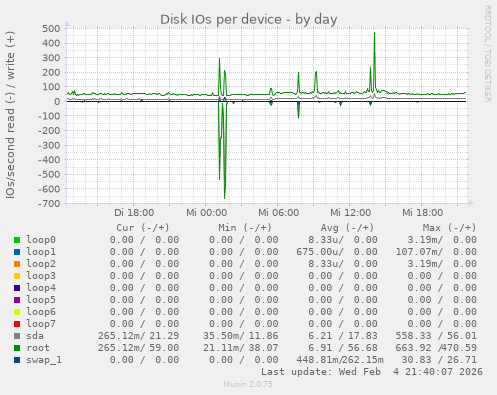Click the 'loop4' legend label
The height and width of the screenshot is (395, 497).
(41, 288)
